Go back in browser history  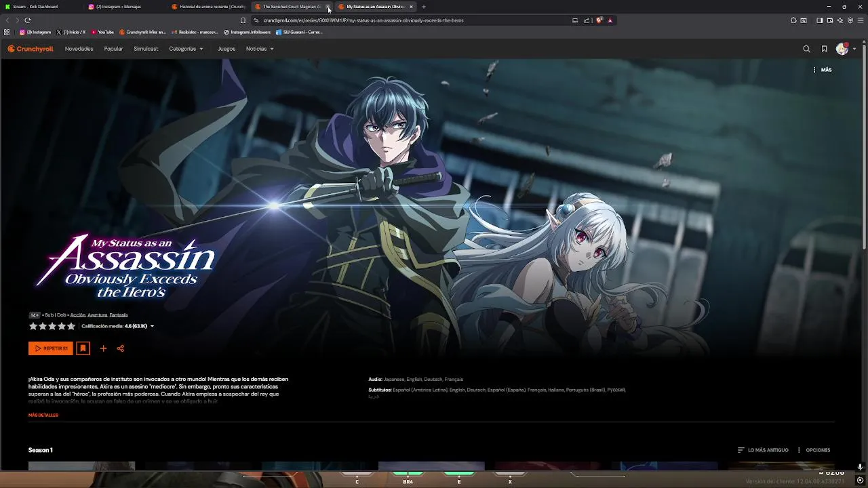(x=7, y=20)
